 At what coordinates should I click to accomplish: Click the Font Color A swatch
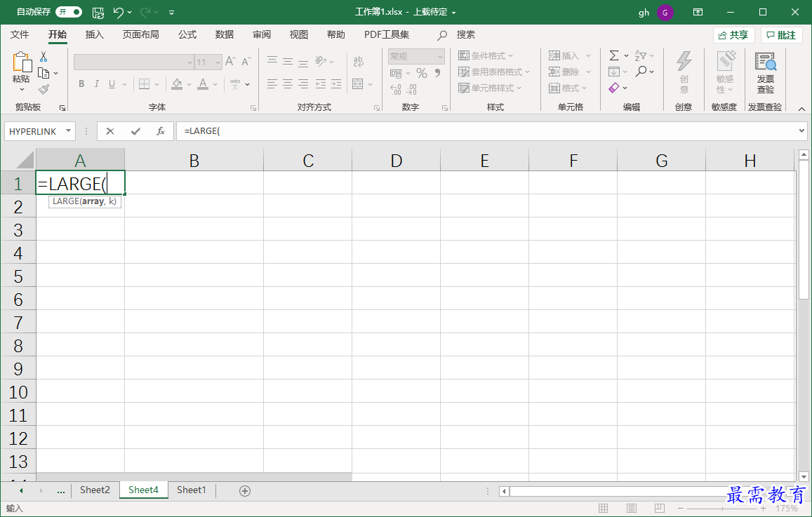pos(203,84)
